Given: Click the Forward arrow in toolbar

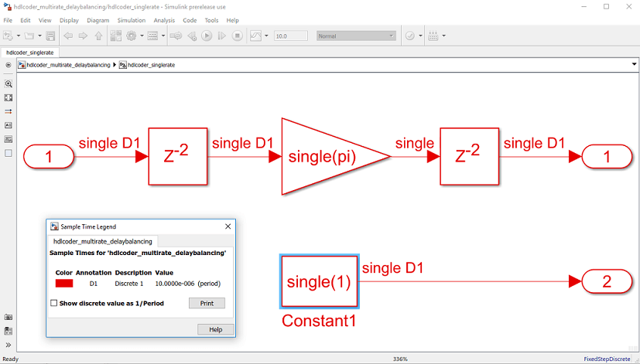Looking at the screenshot, I should pyautogui.click(x=84, y=36).
